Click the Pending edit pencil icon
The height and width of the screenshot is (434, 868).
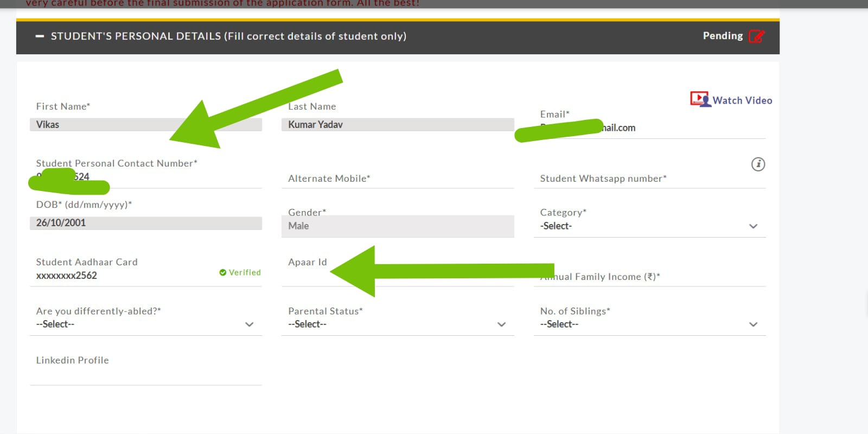click(x=756, y=36)
